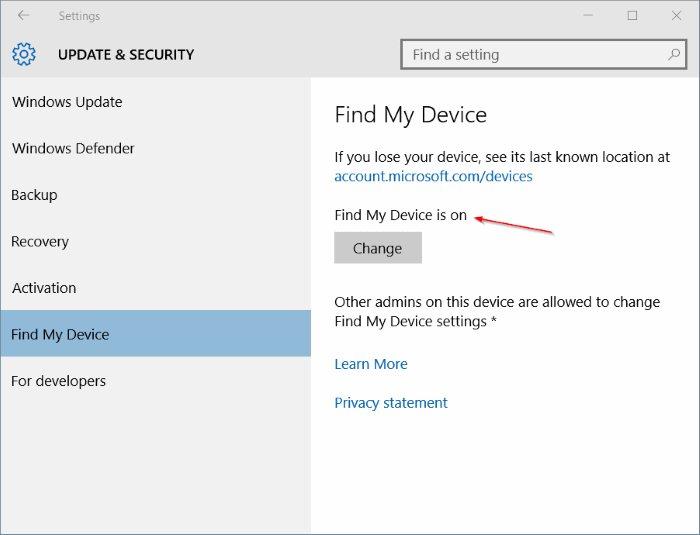700x535 pixels.
Task: Click the search magnifier icon
Action: click(674, 54)
